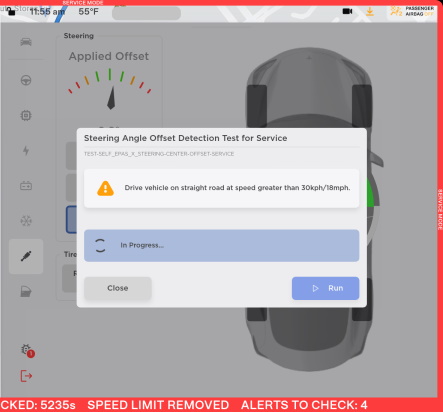Click the Run button to start test
Image resolution: width=443 pixels, height=412 pixels.
pyautogui.click(x=326, y=288)
